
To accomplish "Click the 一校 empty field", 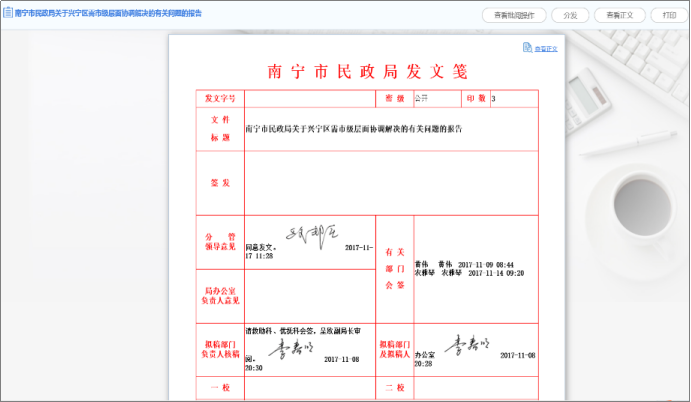I will 308,387.
